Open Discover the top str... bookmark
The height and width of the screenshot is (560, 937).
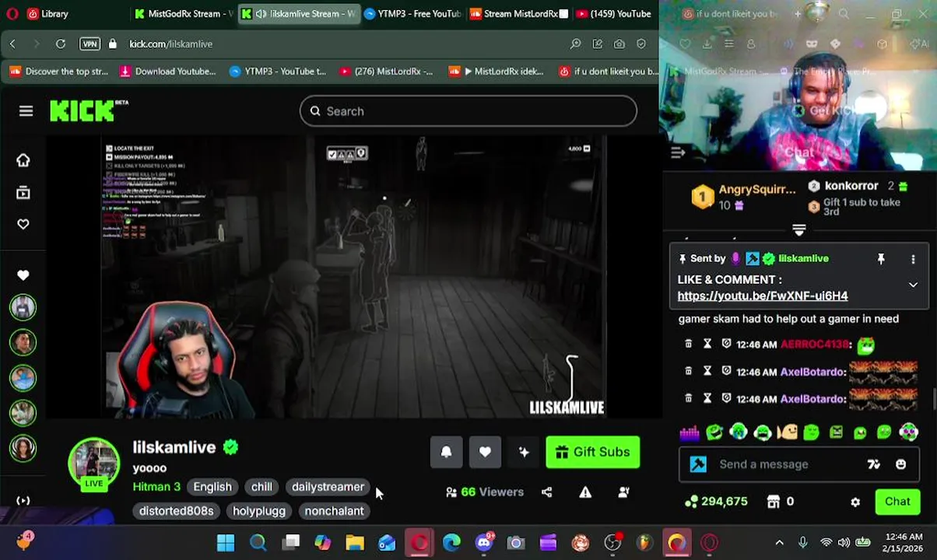click(58, 71)
